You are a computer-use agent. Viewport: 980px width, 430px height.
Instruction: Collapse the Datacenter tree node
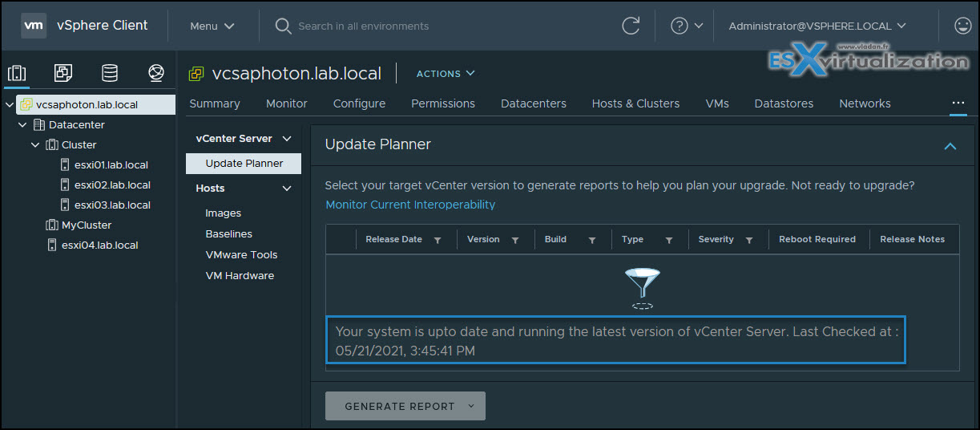22,125
